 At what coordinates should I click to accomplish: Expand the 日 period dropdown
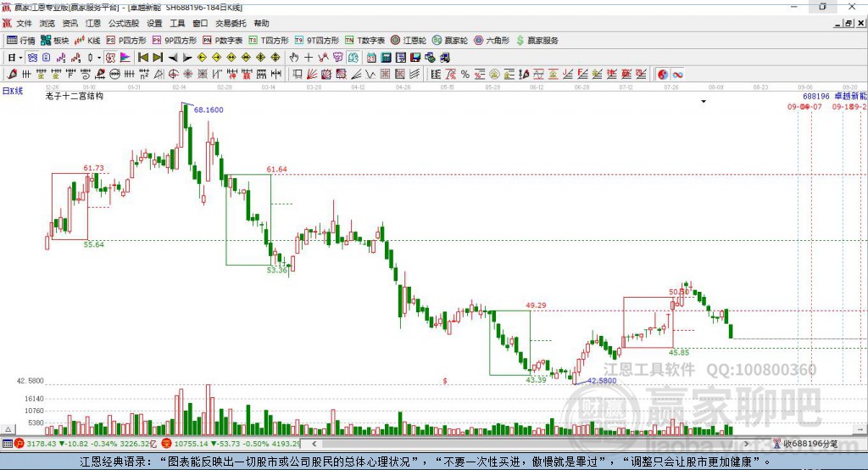(x=20, y=58)
